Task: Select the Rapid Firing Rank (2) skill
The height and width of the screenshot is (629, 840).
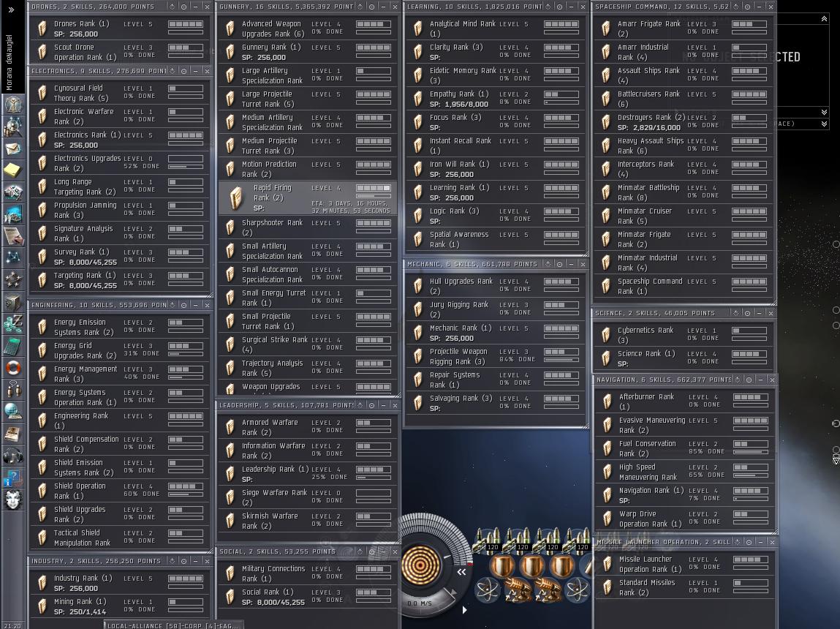Action: 308,198
